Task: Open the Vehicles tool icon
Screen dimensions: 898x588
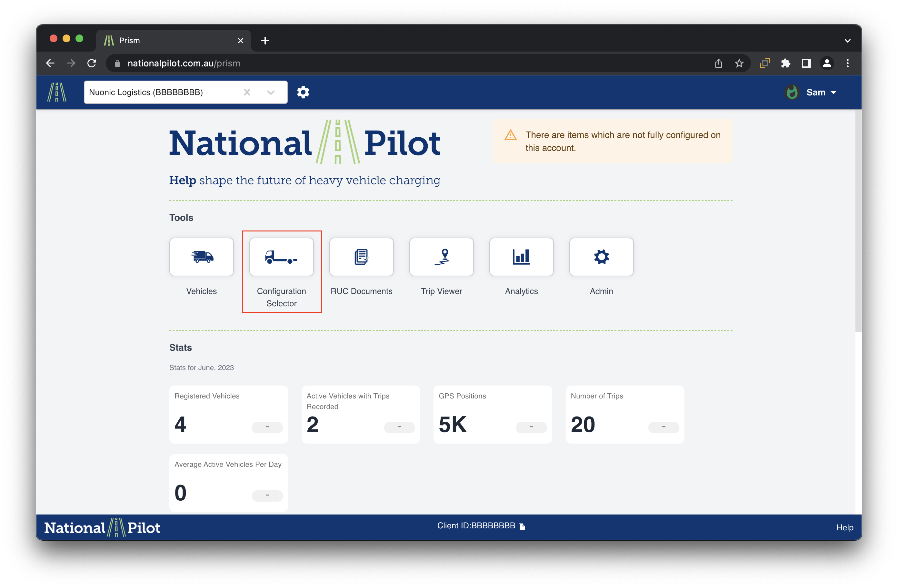Action: pyautogui.click(x=202, y=257)
